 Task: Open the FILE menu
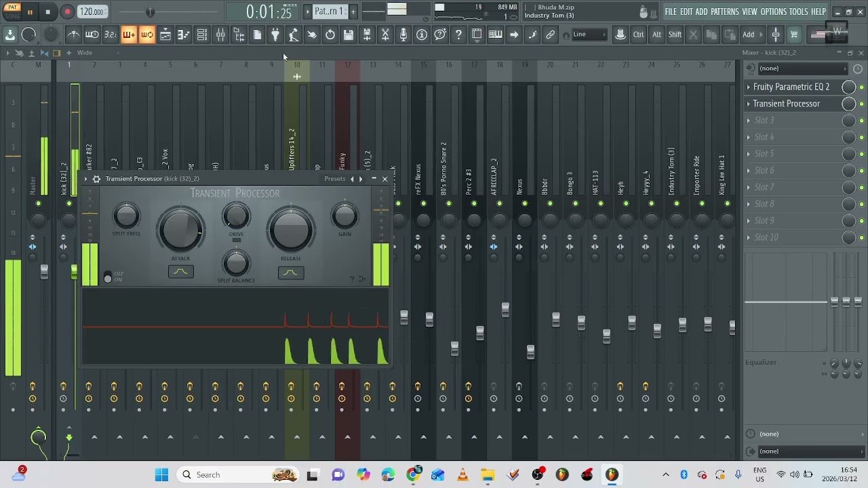(x=671, y=12)
